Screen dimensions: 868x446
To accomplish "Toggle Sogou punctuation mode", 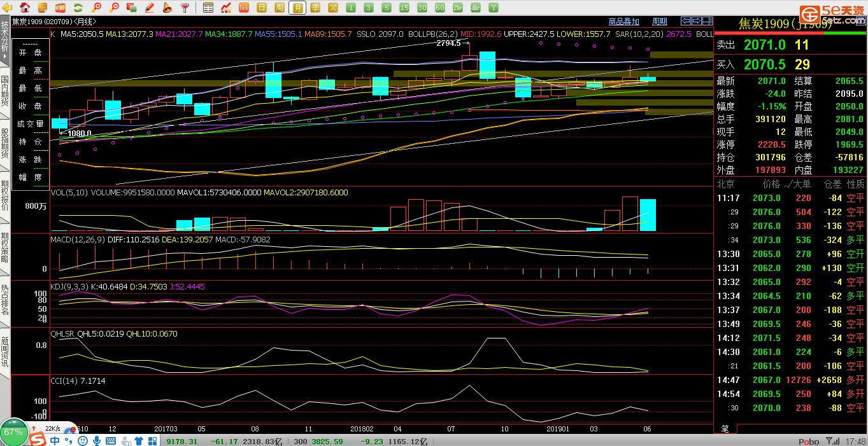I will click(69, 441).
